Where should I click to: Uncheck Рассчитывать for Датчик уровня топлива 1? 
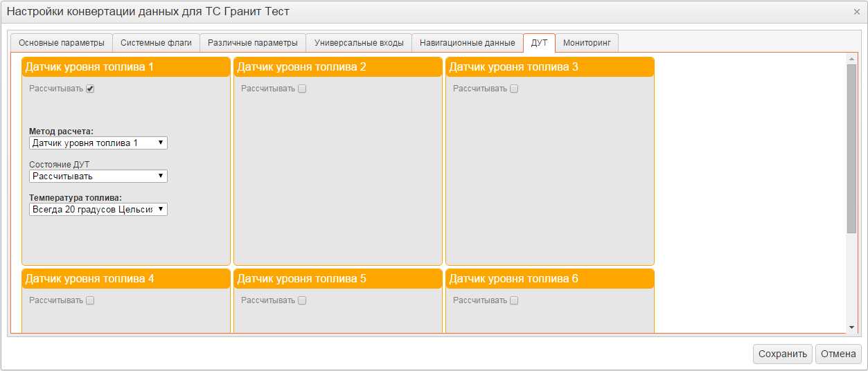tap(90, 89)
